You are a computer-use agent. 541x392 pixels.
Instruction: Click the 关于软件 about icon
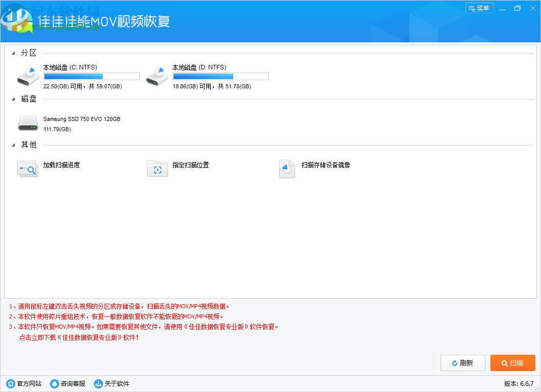98,383
